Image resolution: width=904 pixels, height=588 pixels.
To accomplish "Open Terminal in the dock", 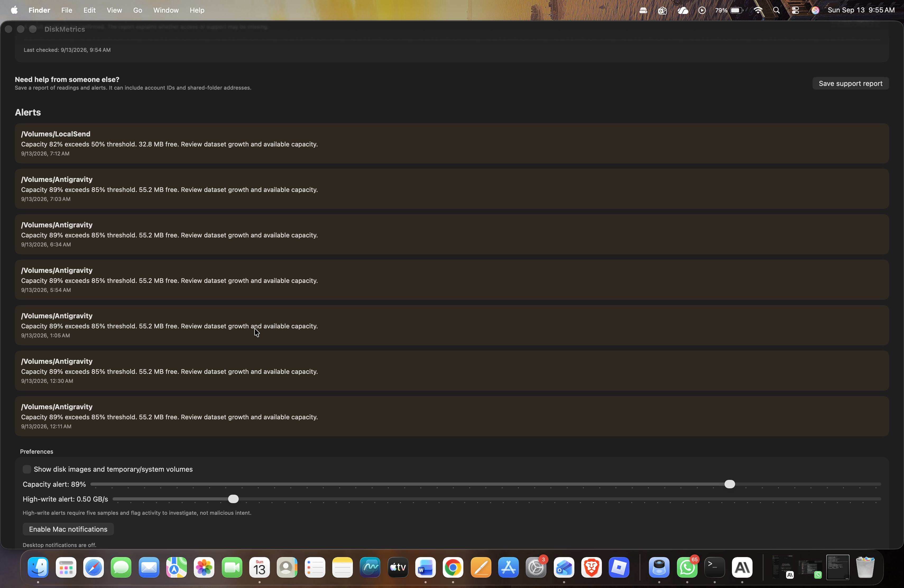I will pos(714,567).
